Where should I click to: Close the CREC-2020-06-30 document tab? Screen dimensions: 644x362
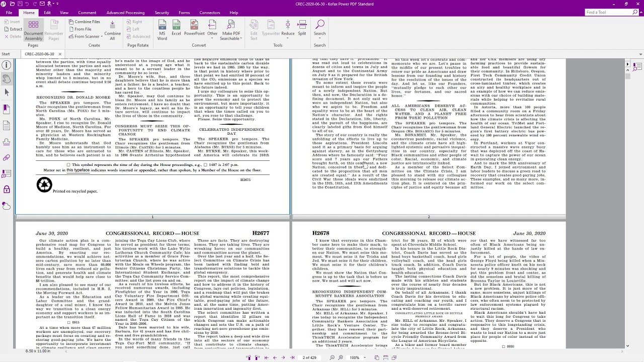tap(60, 54)
